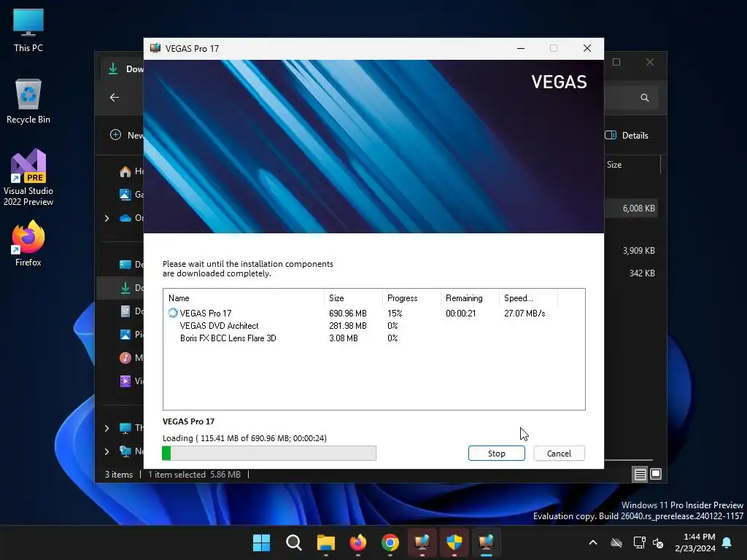Open Visual Studio 2022 Preview shortcut
This screenshot has height=560, width=747.
28,178
